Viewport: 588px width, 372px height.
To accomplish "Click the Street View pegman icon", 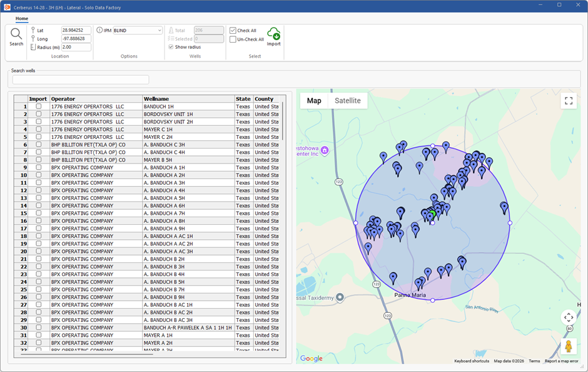I will 568,346.
